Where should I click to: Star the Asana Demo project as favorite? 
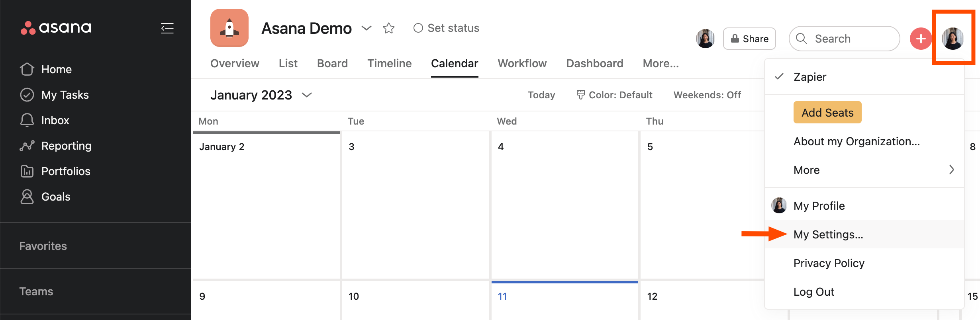[x=389, y=28]
